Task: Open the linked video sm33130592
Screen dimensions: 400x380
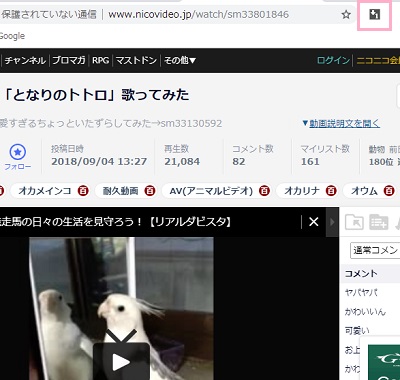Action: (191, 123)
